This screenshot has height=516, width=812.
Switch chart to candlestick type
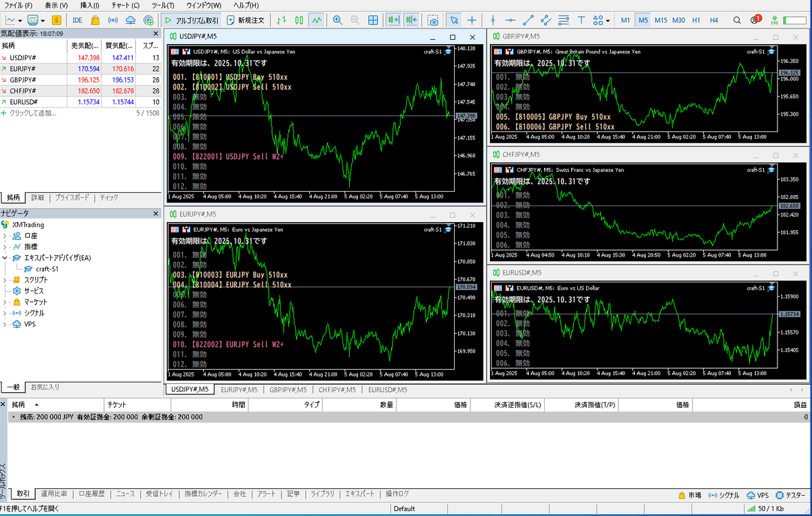pyautogui.click(x=299, y=20)
